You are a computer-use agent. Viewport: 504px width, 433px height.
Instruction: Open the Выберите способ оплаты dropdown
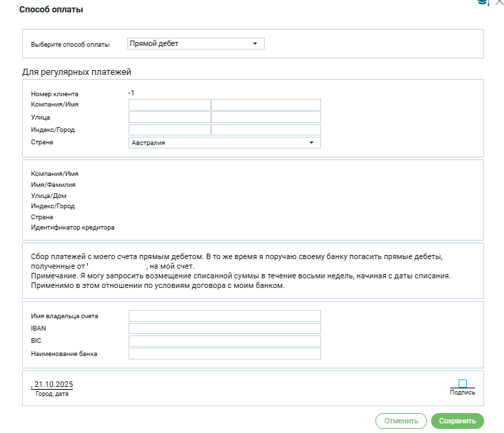point(196,44)
